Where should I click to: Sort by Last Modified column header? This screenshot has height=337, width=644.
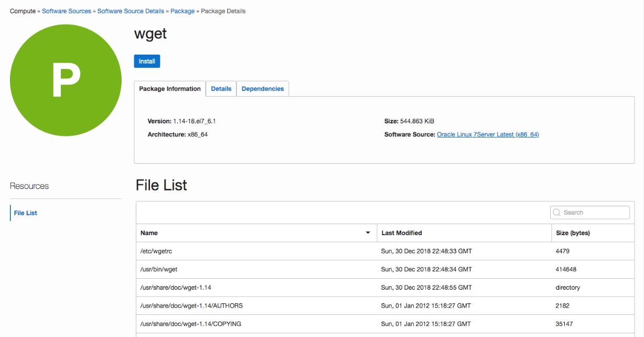click(402, 233)
